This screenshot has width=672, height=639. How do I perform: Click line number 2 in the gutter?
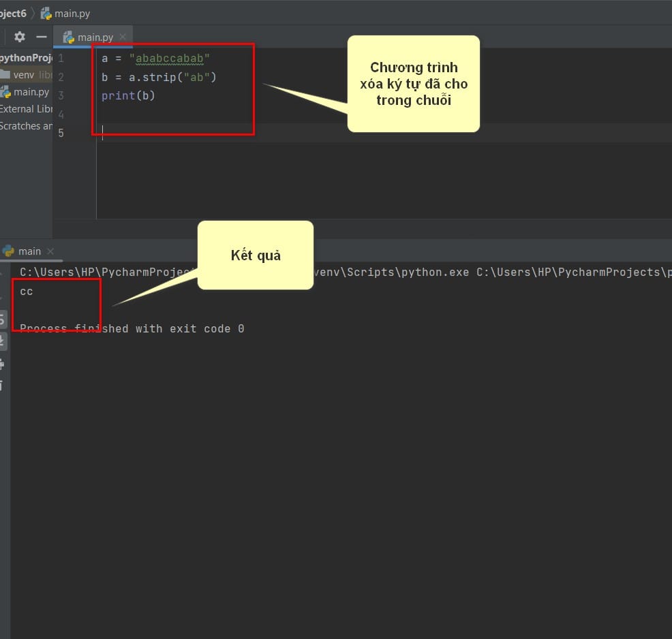point(61,77)
